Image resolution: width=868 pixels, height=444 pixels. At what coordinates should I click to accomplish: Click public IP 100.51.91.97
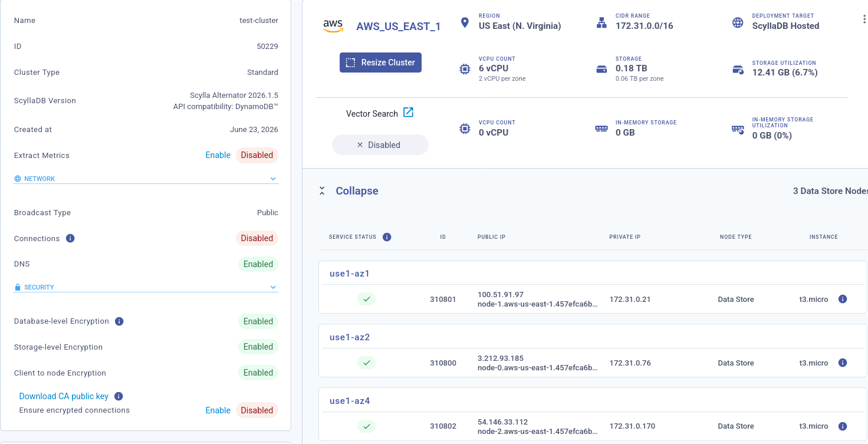tap(501, 295)
